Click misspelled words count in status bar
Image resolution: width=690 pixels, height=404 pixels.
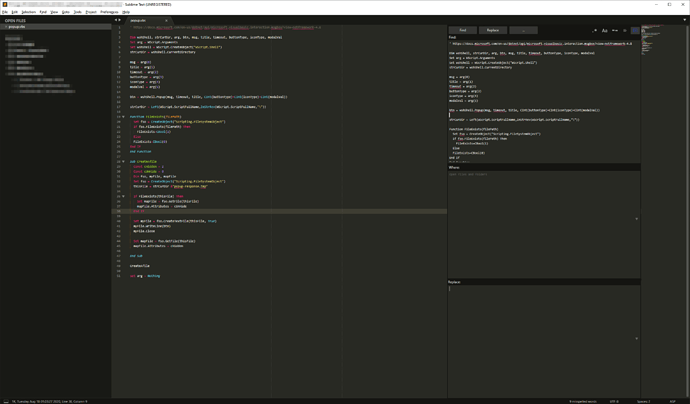[583, 401]
